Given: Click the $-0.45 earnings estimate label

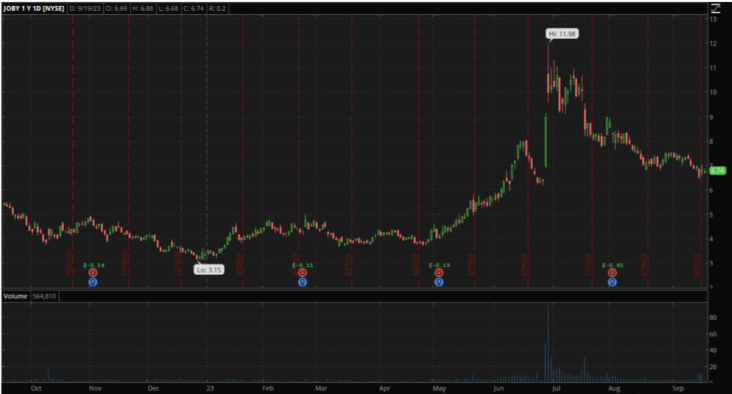Looking at the screenshot, I should pos(612,265).
